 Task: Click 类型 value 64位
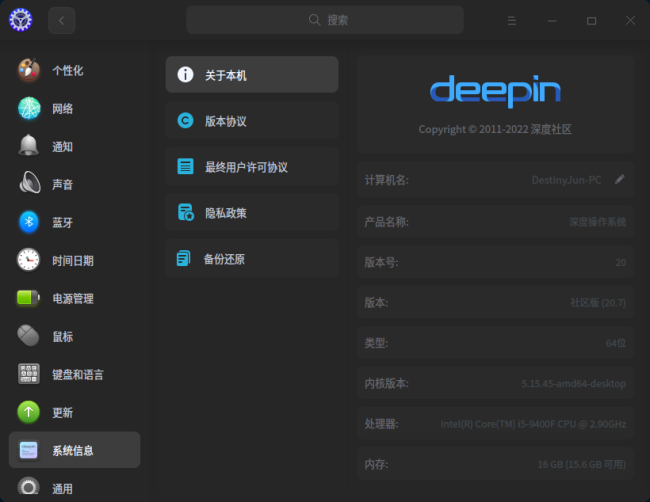[616, 343]
